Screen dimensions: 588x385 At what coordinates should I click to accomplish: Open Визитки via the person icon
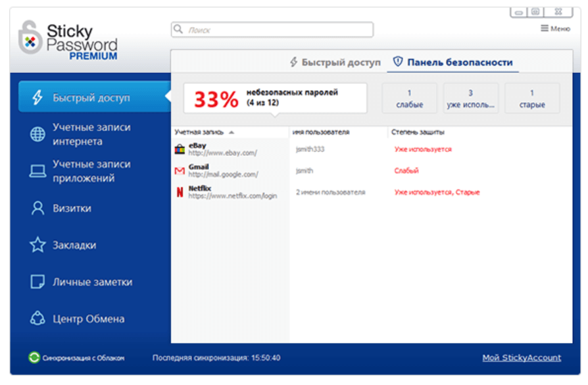pos(37,208)
